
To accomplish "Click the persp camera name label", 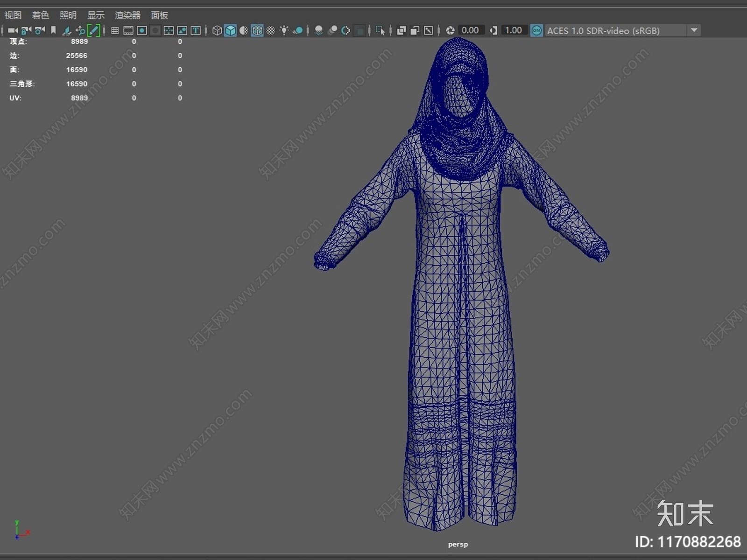I will click(x=458, y=544).
